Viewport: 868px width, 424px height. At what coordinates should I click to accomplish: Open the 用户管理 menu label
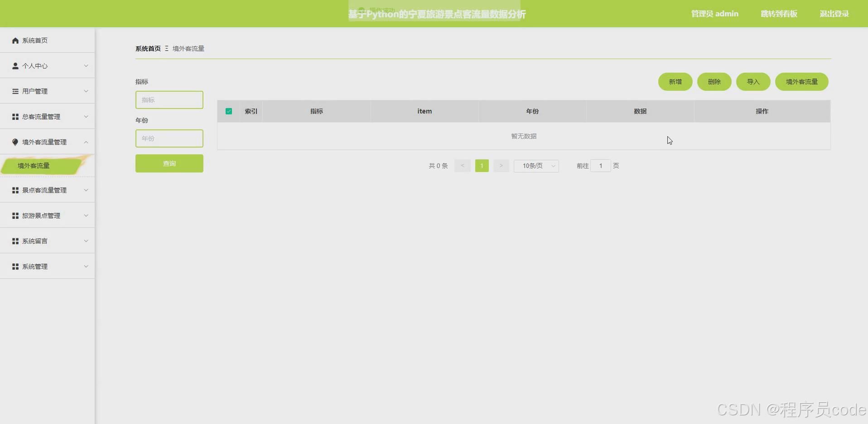coord(35,91)
